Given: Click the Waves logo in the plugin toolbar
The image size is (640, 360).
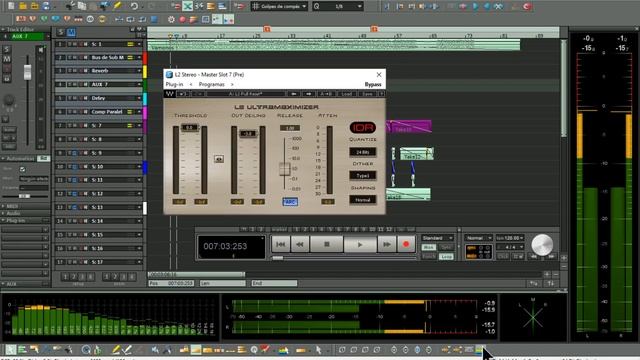Looking at the screenshot, I should (170, 94).
